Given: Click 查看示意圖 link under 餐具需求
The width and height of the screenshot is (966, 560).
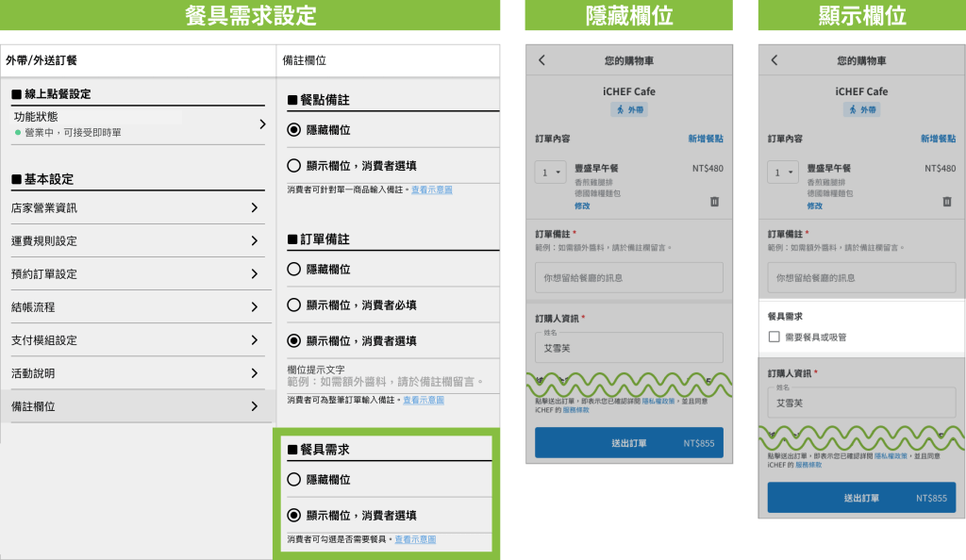Looking at the screenshot, I should (415, 540).
